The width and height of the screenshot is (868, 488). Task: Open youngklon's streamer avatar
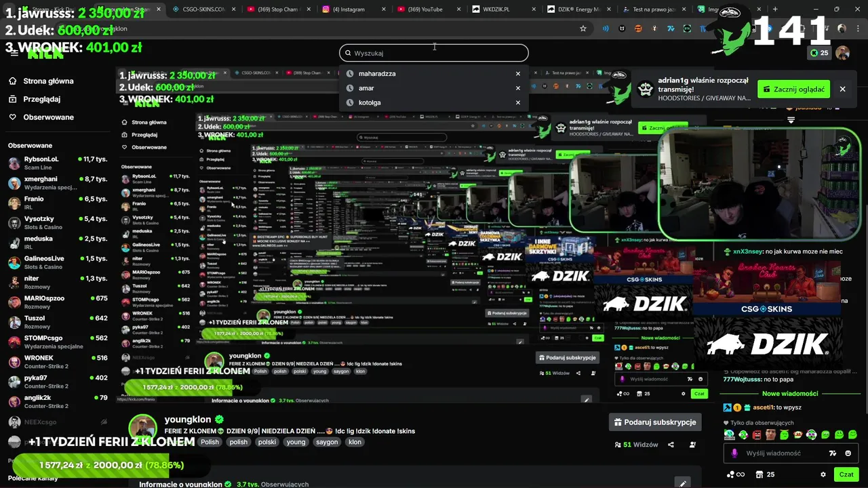pos(143,430)
